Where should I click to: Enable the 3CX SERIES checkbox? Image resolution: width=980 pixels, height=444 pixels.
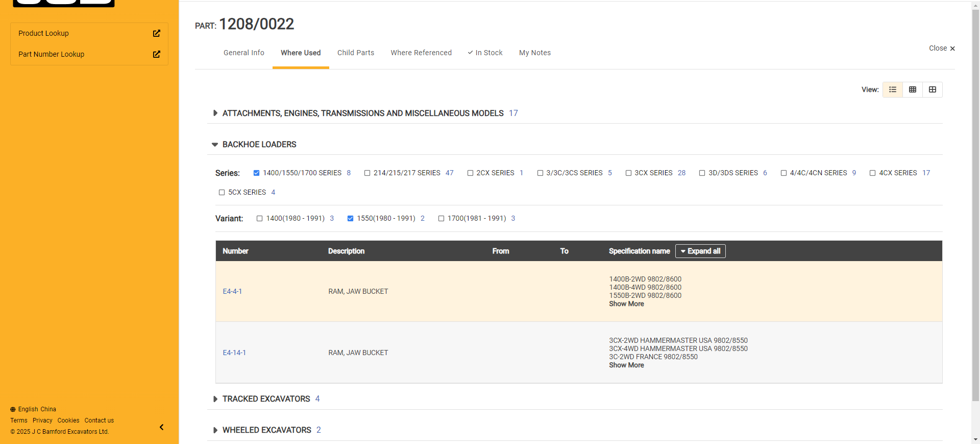(628, 173)
